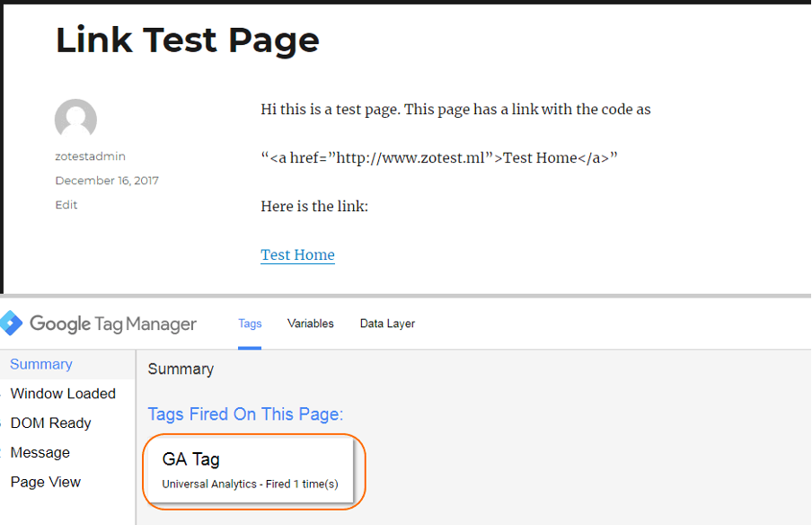Image resolution: width=812 pixels, height=525 pixels.
Task: Click the Tags Fired On This Page heading
Action: [245, 414]
